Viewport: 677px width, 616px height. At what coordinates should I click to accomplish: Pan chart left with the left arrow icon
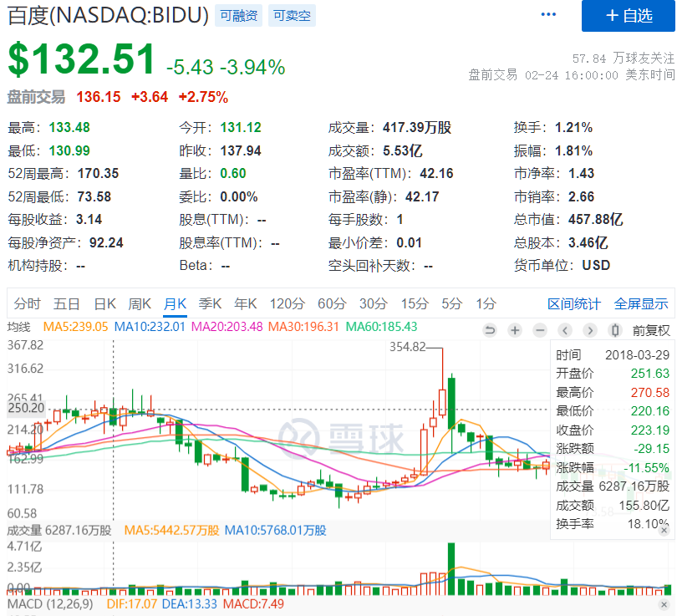point(565,330)
